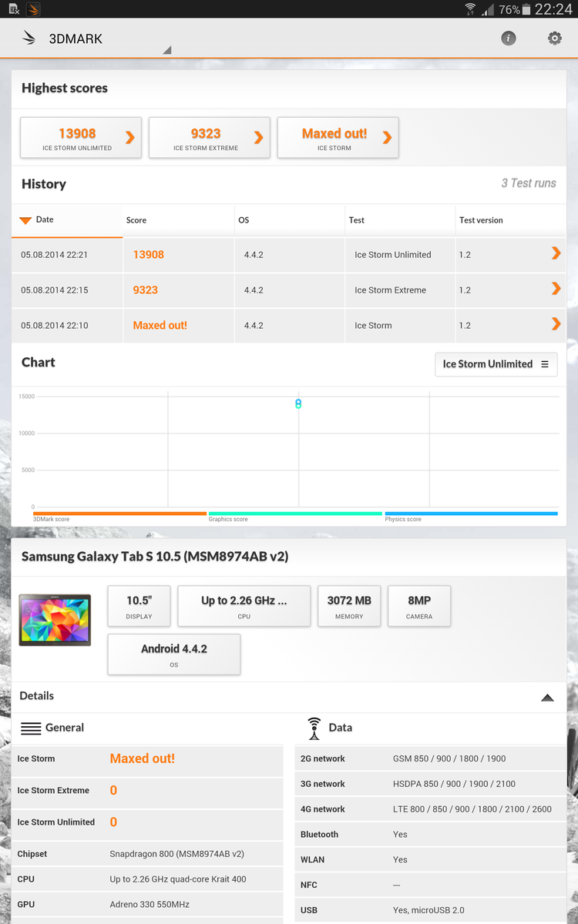This screenshot has height=924, width=578.
Task: Open the info icon in the top bar
Action: pyautogui.click(x=509, y=38)
